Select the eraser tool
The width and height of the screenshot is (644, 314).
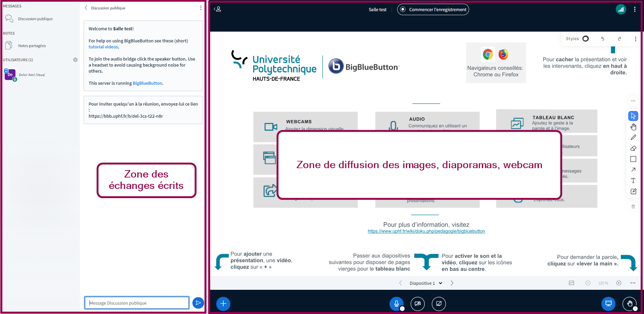[x=633, y=148]
